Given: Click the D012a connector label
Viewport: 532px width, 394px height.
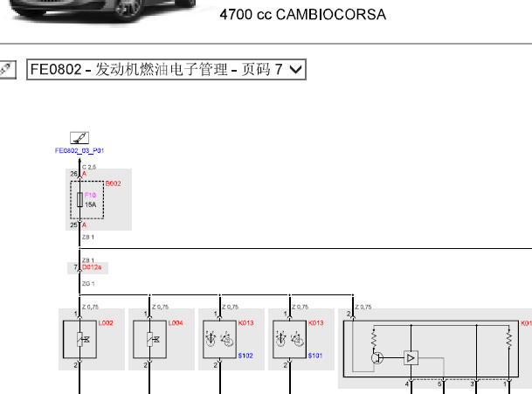Looking at the screenshot, I should (92, 267).
